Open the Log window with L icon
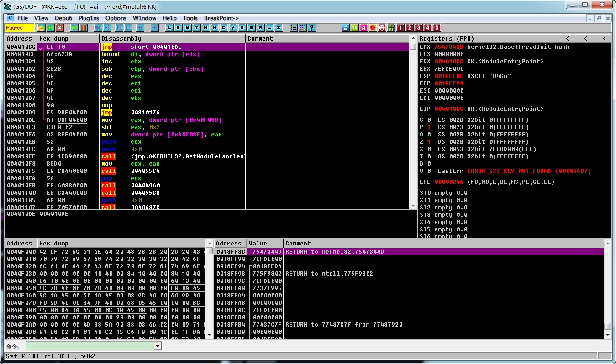The image size is (616, 364). pyautogui.click(x=169, y=28)
